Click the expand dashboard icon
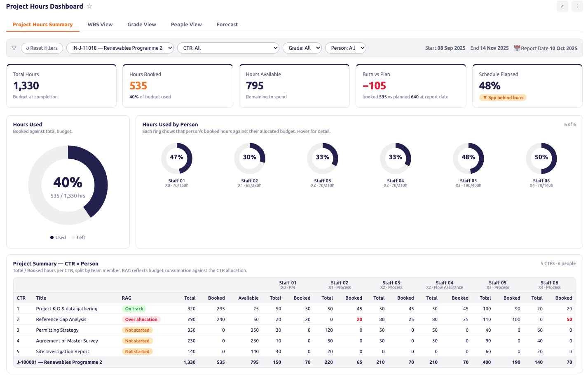The image size is (588, 377). click(x=562, y=6)
